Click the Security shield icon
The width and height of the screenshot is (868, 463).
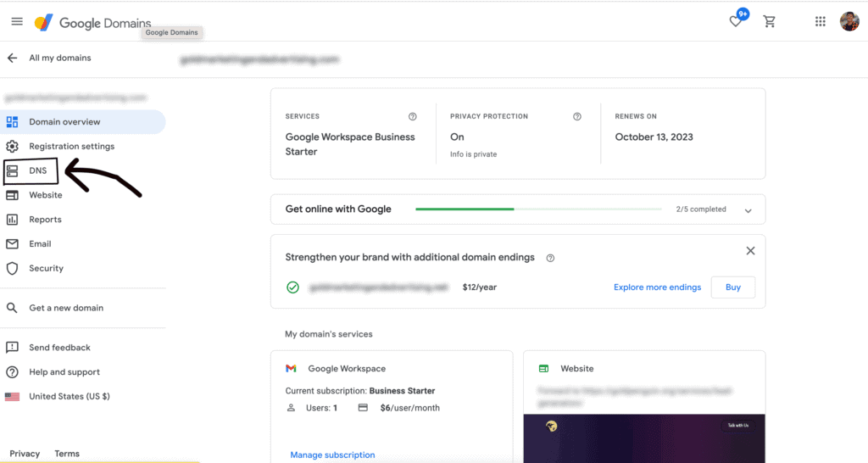click(x=12, y=268)
